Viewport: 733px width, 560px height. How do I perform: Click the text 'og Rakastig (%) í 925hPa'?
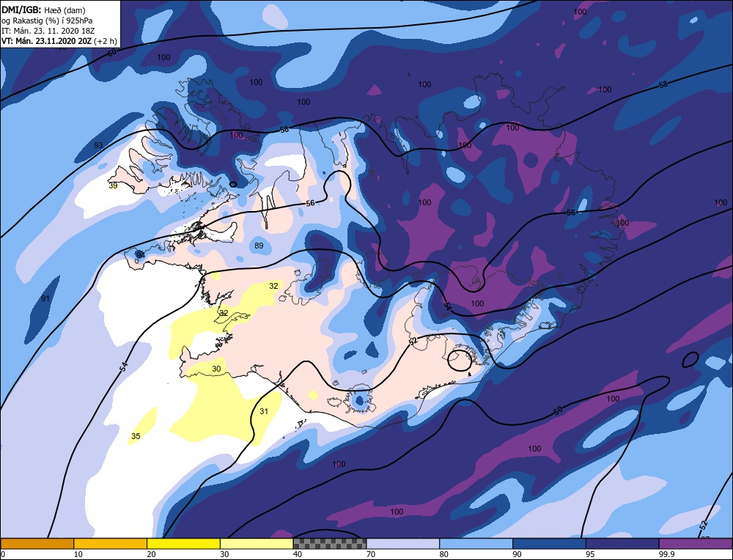47,21
